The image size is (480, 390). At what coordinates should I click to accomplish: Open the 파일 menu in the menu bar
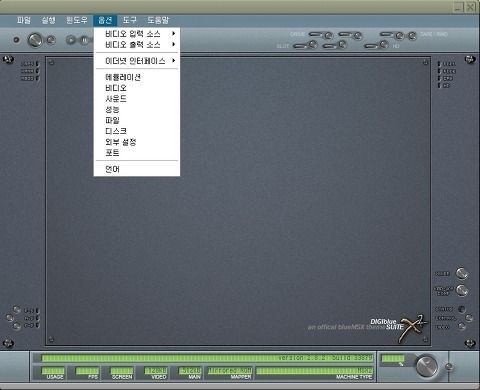click(x=24, y=20)
